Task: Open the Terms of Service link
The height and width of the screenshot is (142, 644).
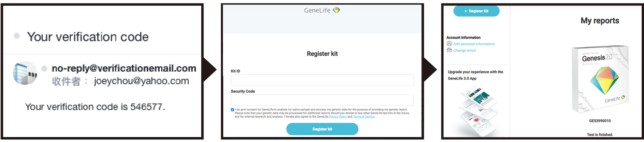Action: (364, 117)
